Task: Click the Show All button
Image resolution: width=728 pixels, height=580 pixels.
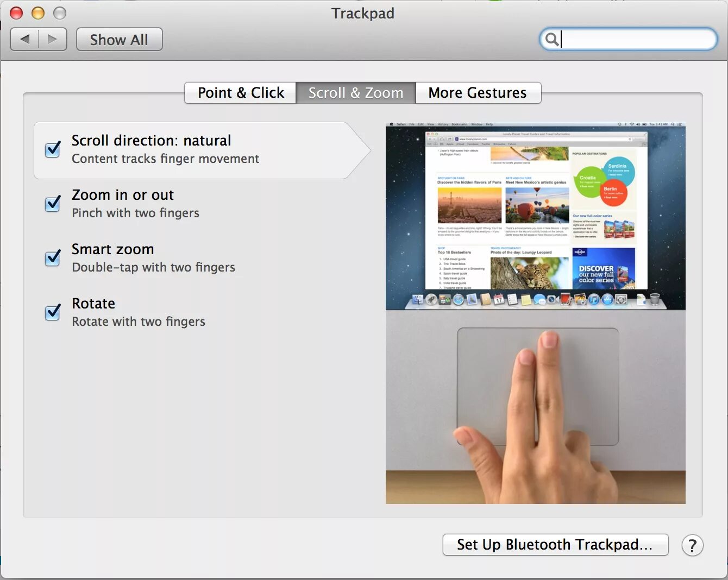Action: click(x=119, y=40)
